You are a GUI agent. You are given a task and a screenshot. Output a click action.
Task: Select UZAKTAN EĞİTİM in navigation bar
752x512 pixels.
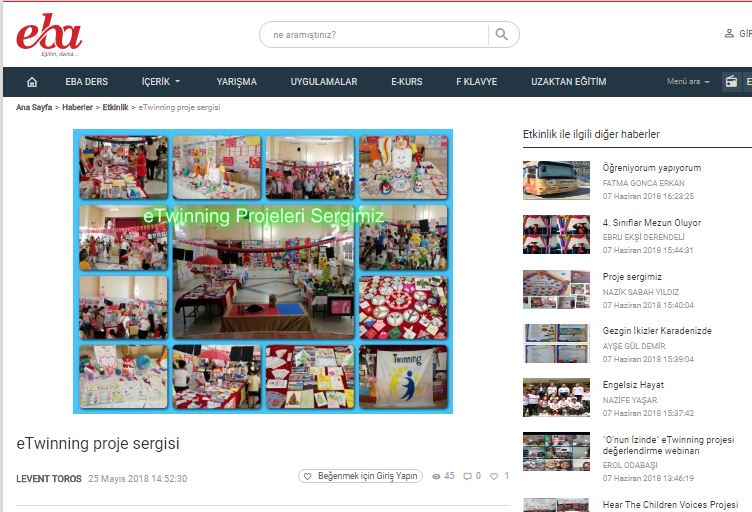568,82
